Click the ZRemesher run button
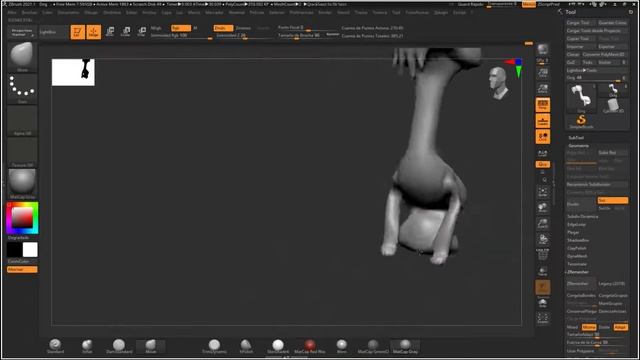640x360 pixels. pos(581,283)
